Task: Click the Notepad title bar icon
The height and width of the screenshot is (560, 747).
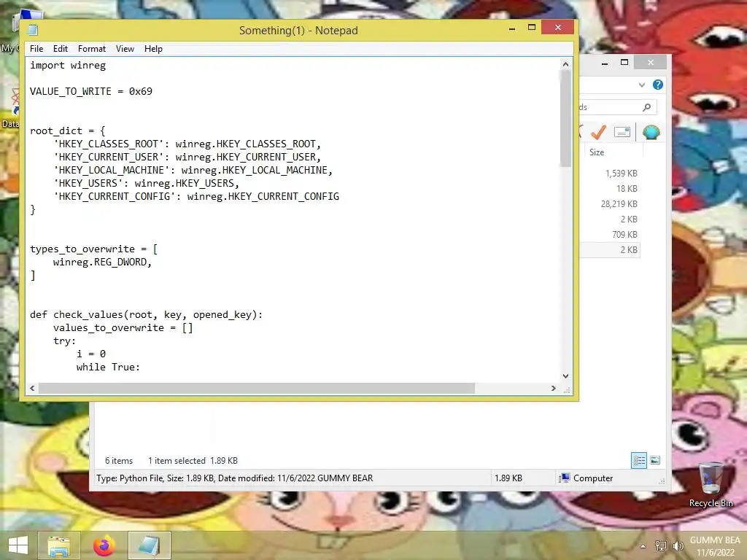Action: tap(33, 30)
